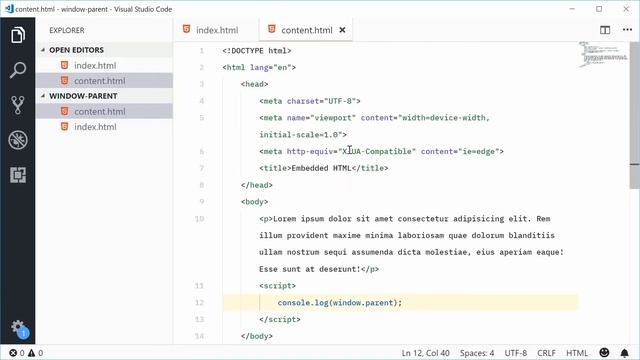This screenshot has height=360, width=640.
Task: Open the Explorer view in activity bar
Action: coord(18,35)
